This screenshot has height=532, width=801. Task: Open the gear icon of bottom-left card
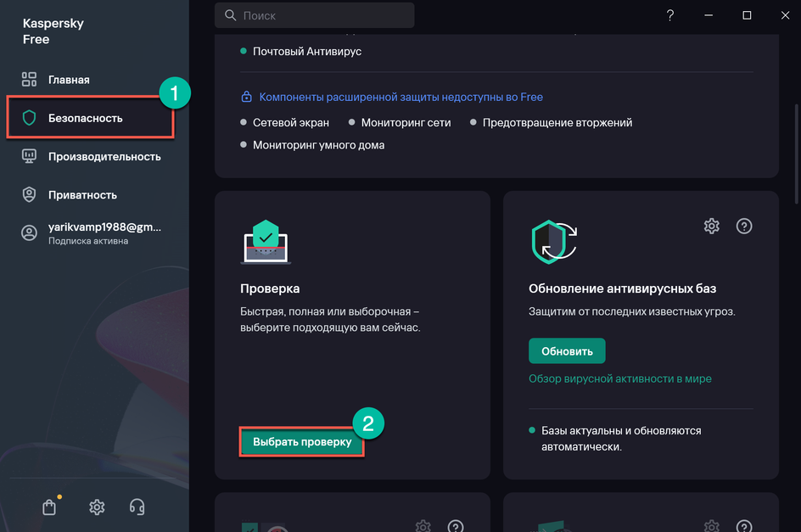coord(423,526)
